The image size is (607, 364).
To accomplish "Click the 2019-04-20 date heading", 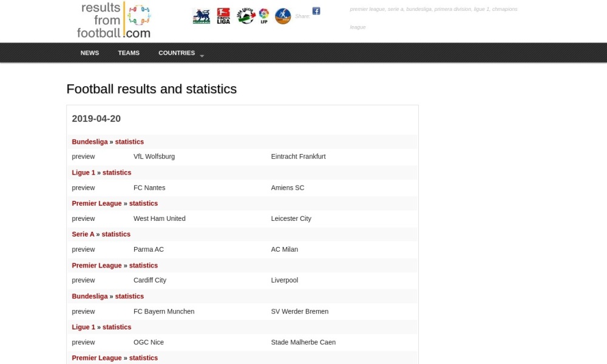I will (x=97, y=119).
